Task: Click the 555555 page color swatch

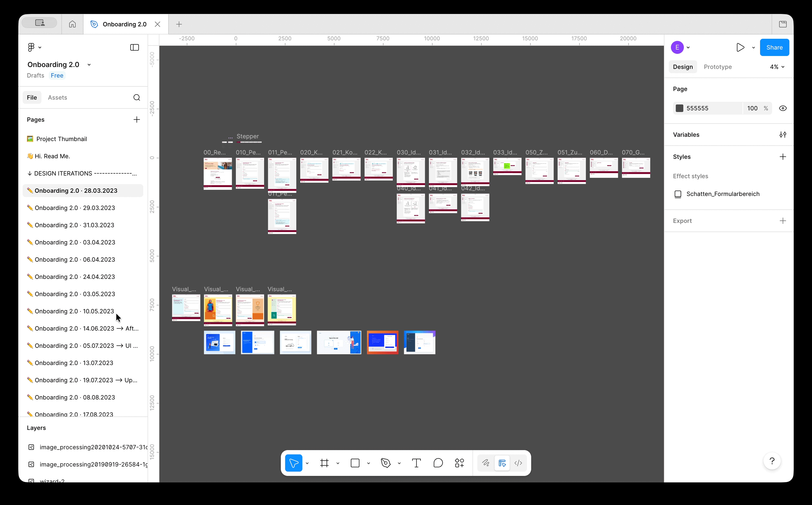Action: coord(680,108)
